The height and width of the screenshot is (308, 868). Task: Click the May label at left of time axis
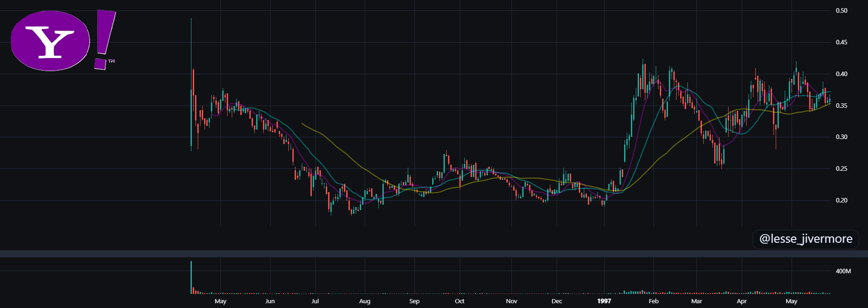[x=220, y=301]
